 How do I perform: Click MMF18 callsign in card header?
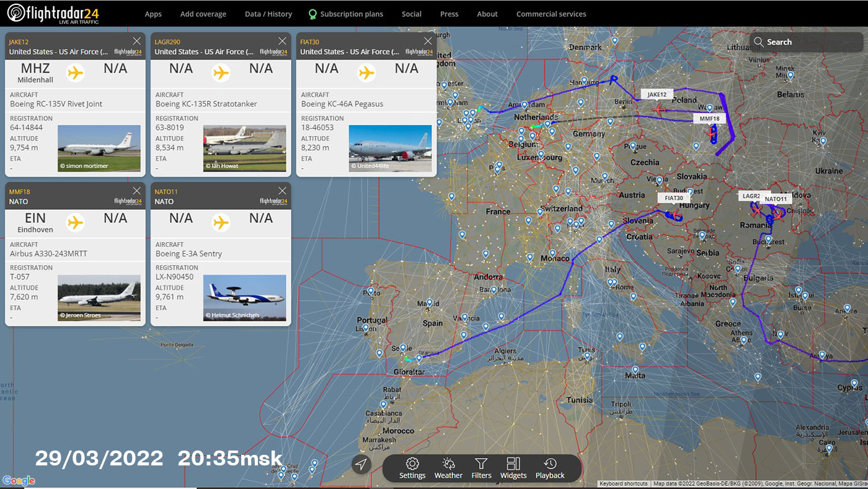coord(19,191)
